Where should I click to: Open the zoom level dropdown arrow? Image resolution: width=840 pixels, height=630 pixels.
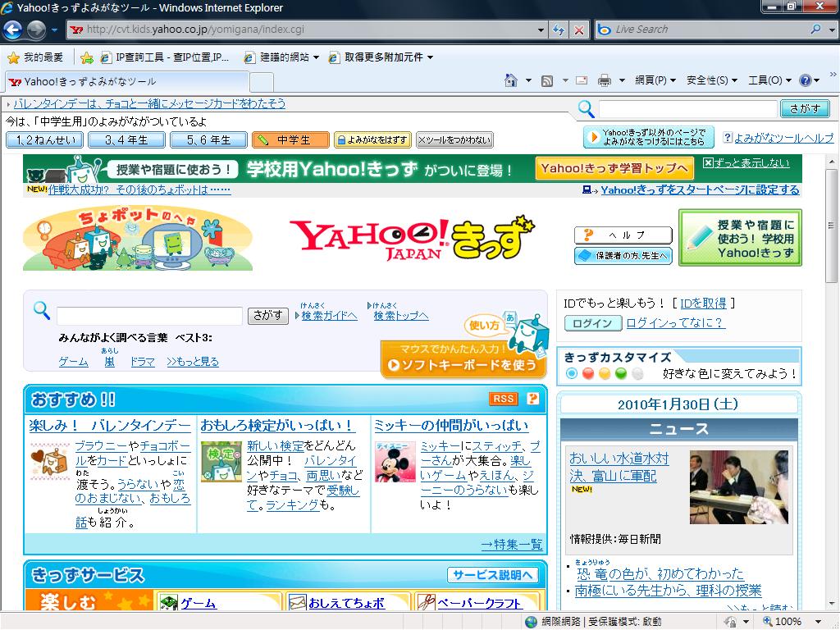(x=818, y=622)
